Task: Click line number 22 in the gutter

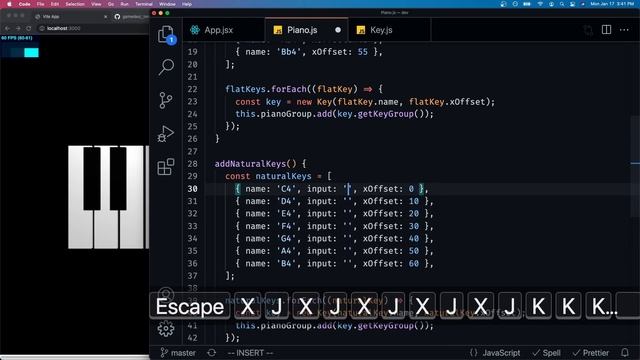Action: (x=192, y=89)
